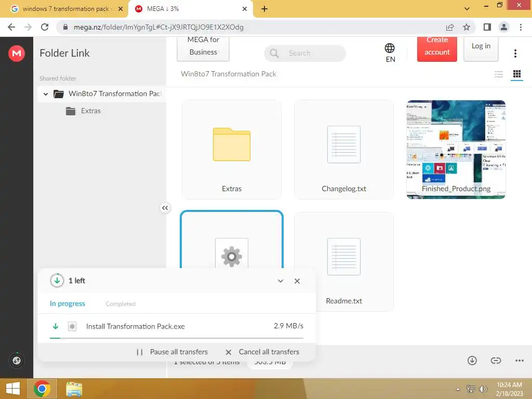Image resolution: width=532 pixels, height=399 pixels.
Task: Open Windows Start button
Action: click(x=13, y=389)
